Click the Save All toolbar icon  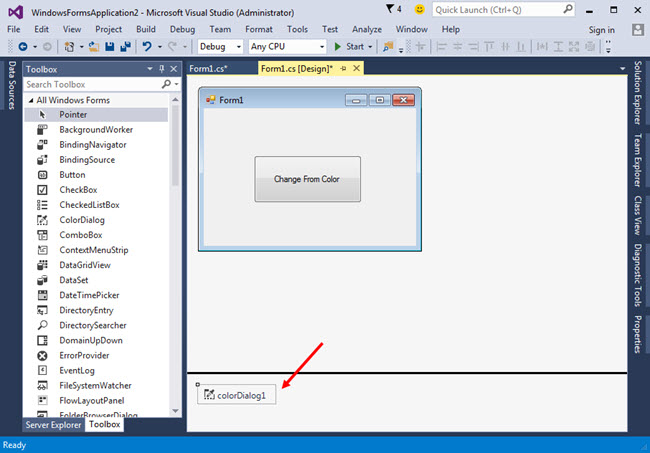click(126, 47)
